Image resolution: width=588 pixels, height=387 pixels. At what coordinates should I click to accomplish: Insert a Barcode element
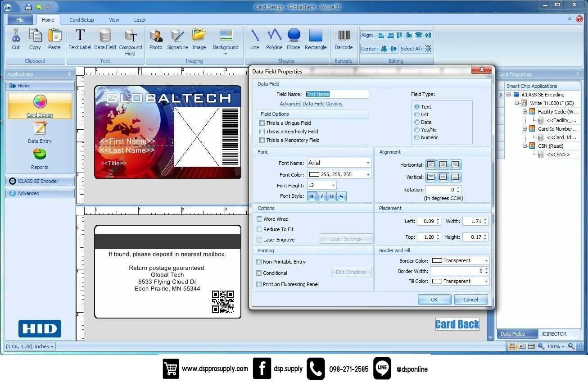[344, 40]
